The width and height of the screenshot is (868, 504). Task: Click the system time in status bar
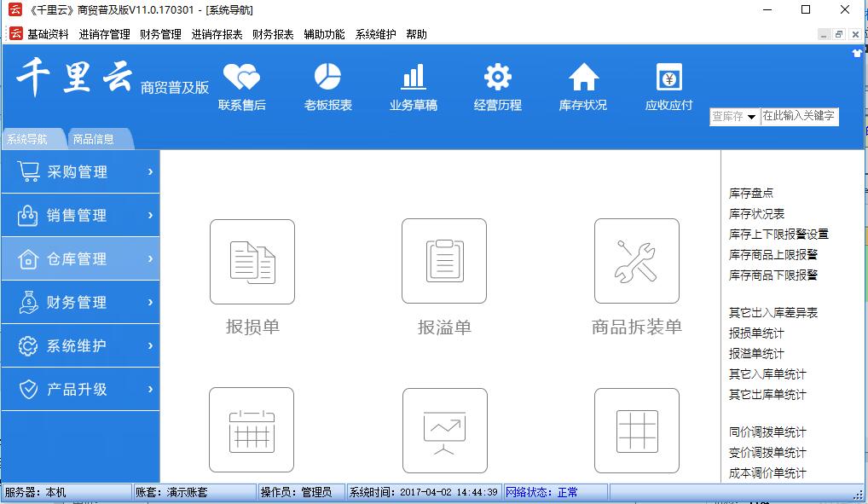click(x=424, y=492)
